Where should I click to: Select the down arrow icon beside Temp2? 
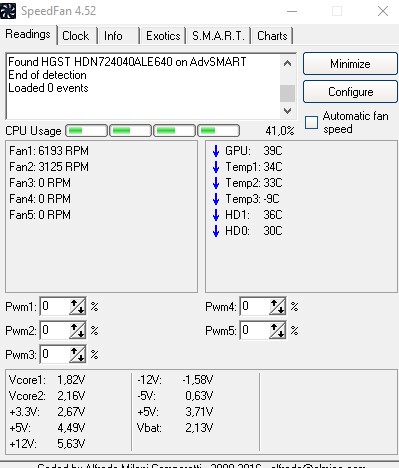tap(216, 183)
